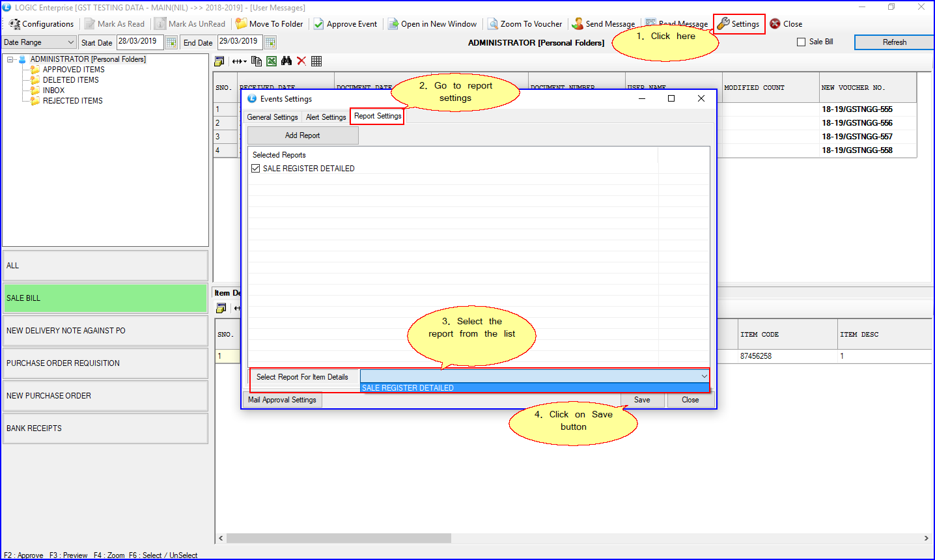Select the REJECTED ITEMS folder
The image size is (935, 560).
pos(72,101)
